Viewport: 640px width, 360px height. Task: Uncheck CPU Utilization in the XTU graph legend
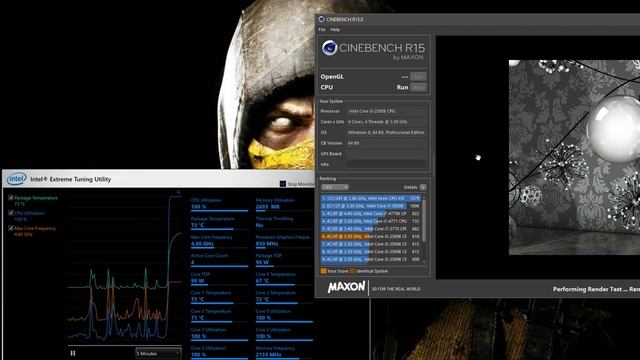(11, 213)
